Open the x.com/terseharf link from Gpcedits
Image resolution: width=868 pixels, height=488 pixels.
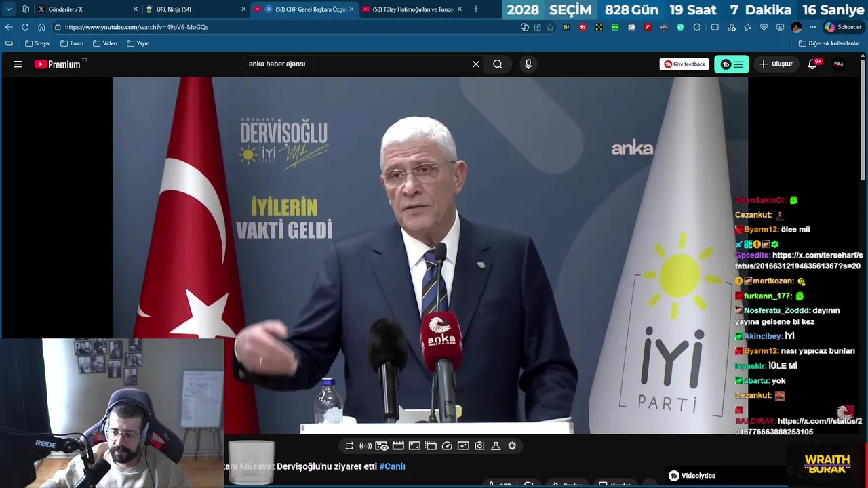pos(799,261)
